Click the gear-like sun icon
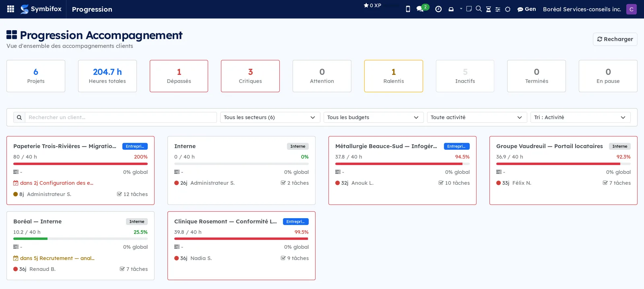Screen dimensions: 644x289 (x=508, y=9)
